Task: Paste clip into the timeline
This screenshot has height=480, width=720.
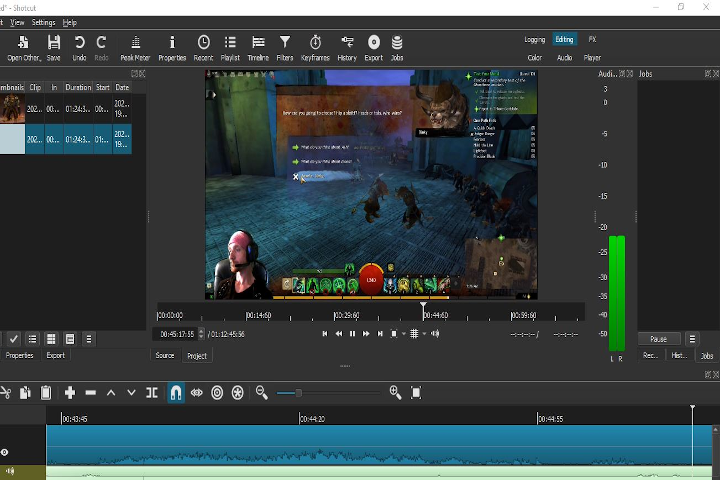Action: tap(46, 393)
